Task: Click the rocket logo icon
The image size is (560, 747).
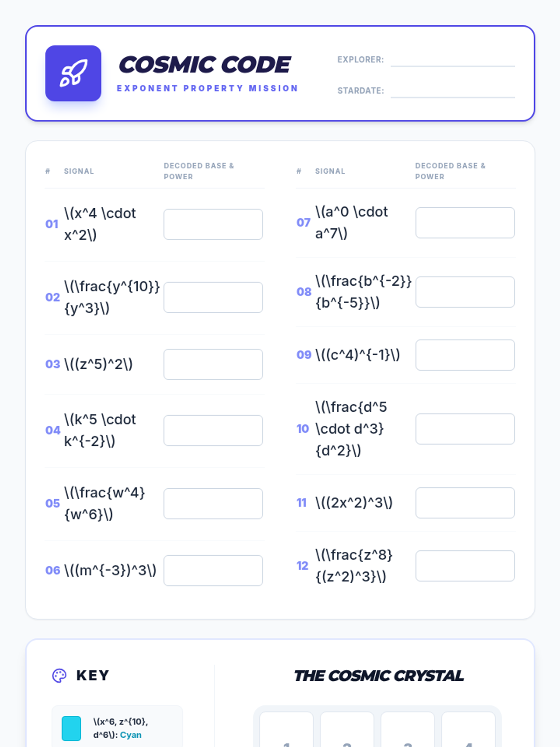Action: click(73, 73)
